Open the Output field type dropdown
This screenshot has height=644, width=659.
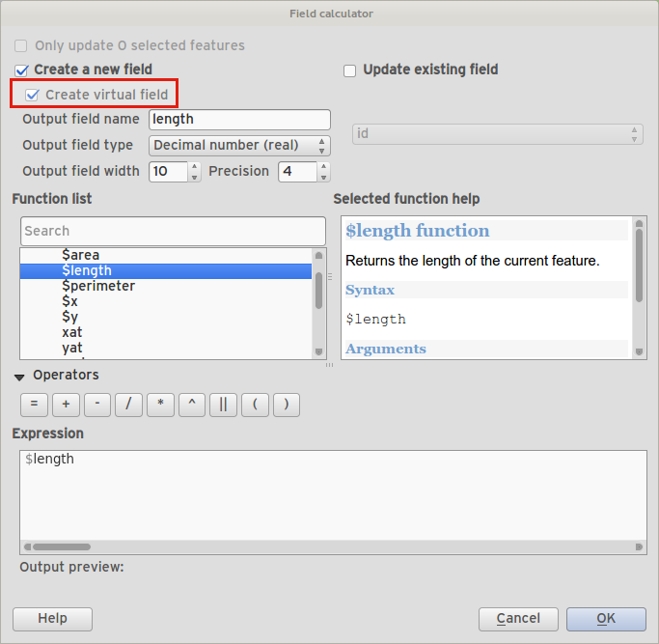click(239, 146)
